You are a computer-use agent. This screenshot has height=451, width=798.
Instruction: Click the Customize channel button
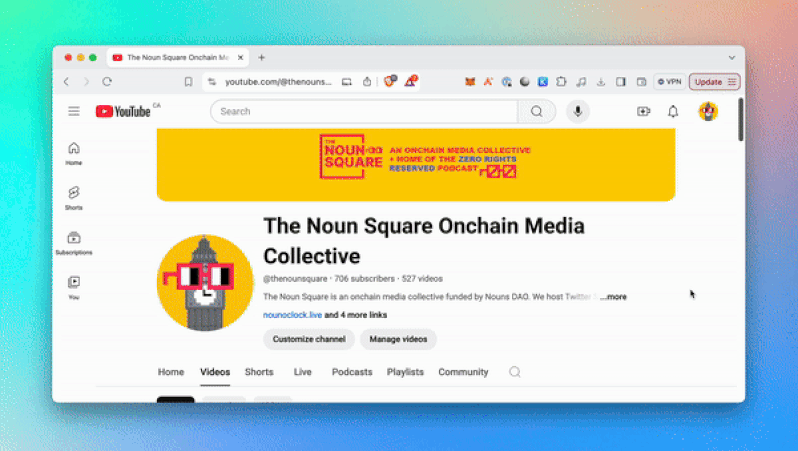(309, 339)
